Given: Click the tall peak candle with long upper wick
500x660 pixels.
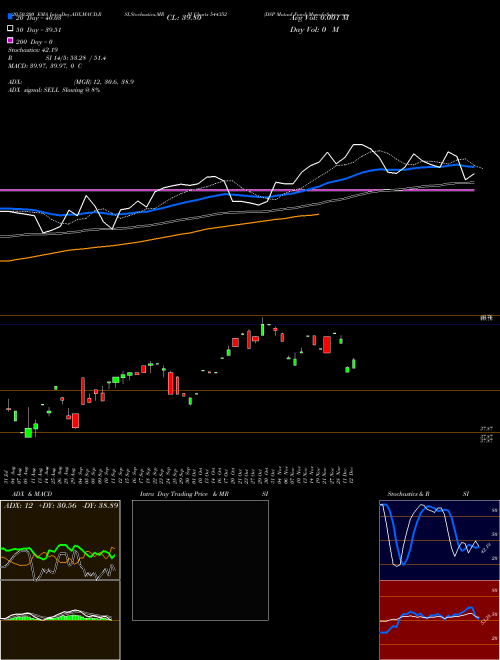Looking at the screenshot, I should [x=263, y=327].
